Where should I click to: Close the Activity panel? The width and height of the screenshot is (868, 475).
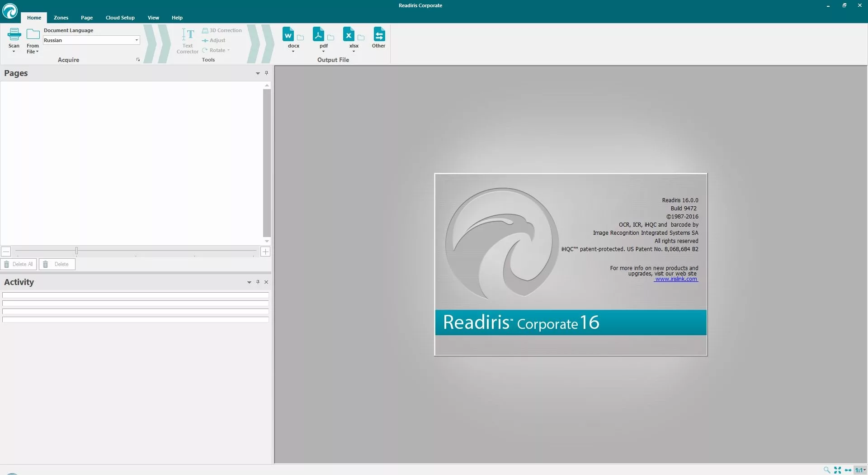[266, 282]
